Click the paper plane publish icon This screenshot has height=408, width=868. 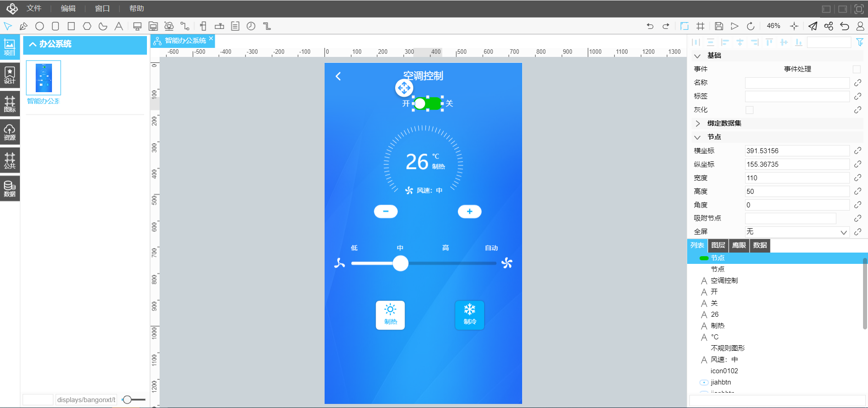click(x=813, y=26)
